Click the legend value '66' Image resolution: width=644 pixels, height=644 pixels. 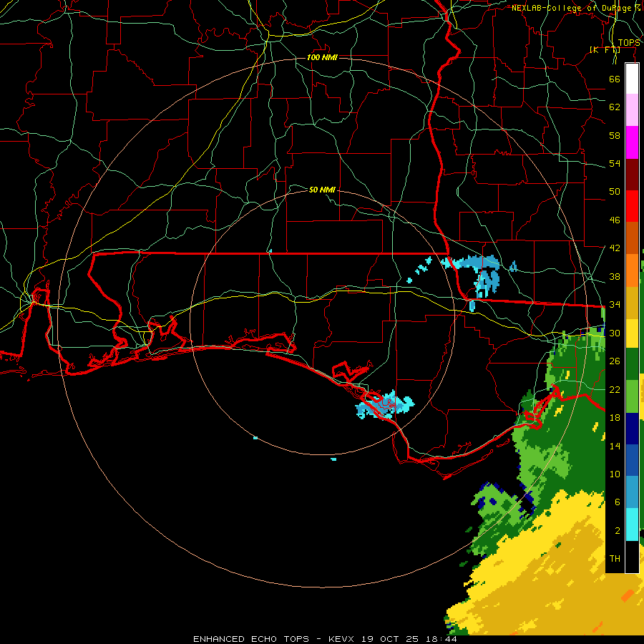click(x=615, y=79)
